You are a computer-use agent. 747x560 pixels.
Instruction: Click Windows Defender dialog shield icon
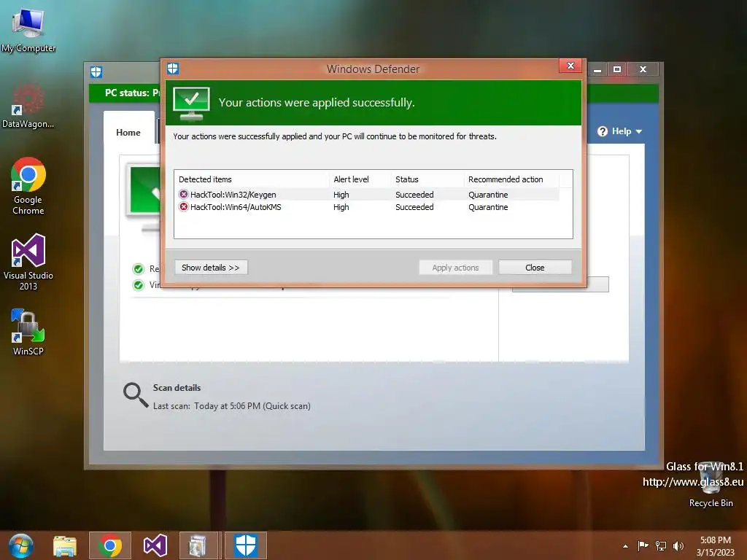pos(173,69)
